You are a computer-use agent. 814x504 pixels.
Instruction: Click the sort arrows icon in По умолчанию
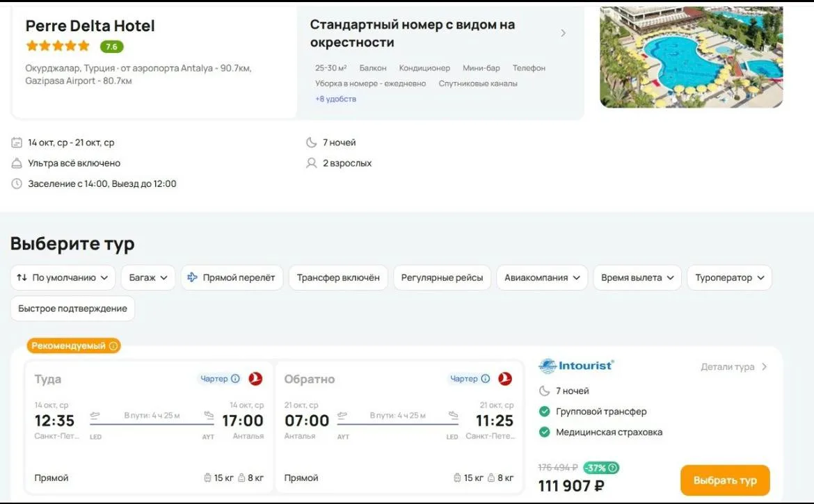[22, 277]
